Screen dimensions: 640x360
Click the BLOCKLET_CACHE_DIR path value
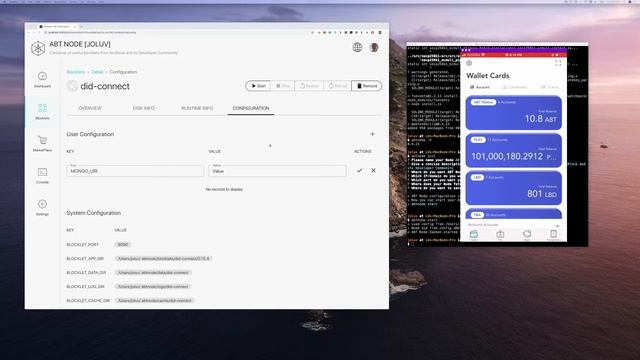[x=155, y=300]
